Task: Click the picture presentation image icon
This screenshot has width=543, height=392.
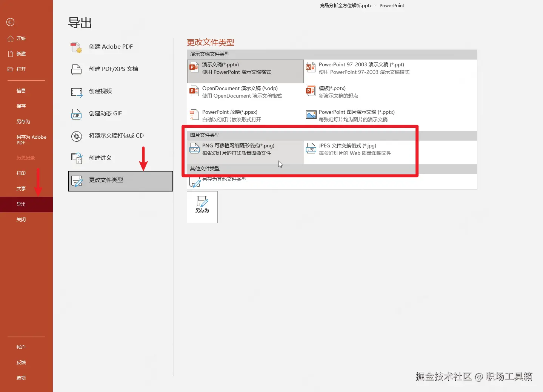Action: tap(311, 115)
